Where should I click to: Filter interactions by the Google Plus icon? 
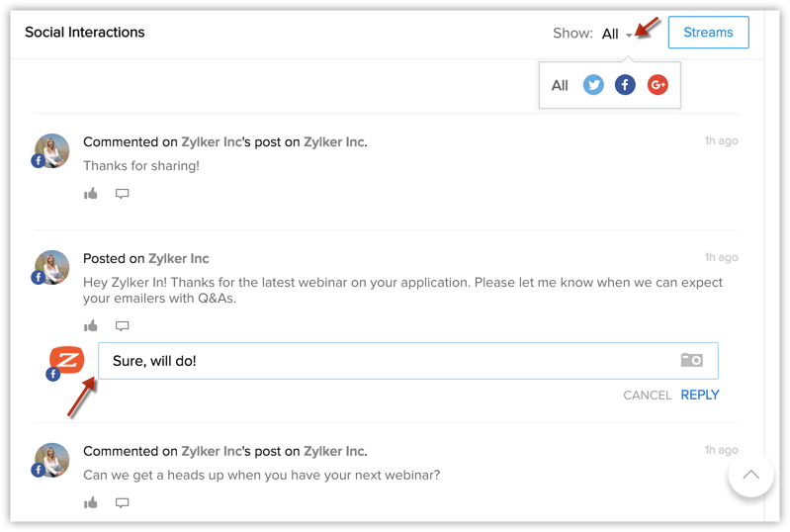tap(658, 85)
